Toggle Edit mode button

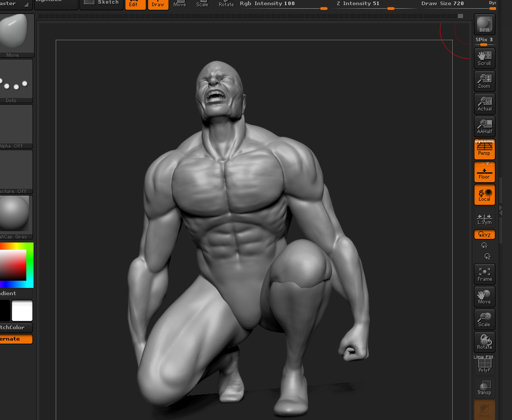135,4
